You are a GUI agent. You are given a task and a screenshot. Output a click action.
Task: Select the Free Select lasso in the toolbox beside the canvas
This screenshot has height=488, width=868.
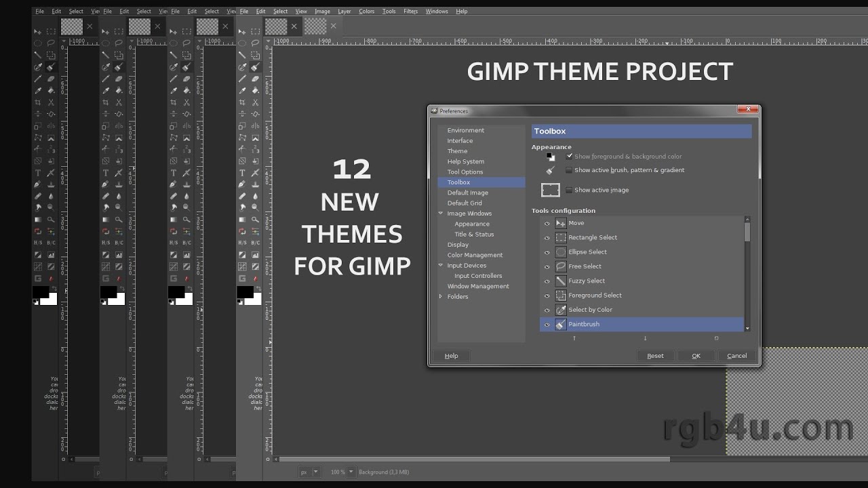point(255,43)
